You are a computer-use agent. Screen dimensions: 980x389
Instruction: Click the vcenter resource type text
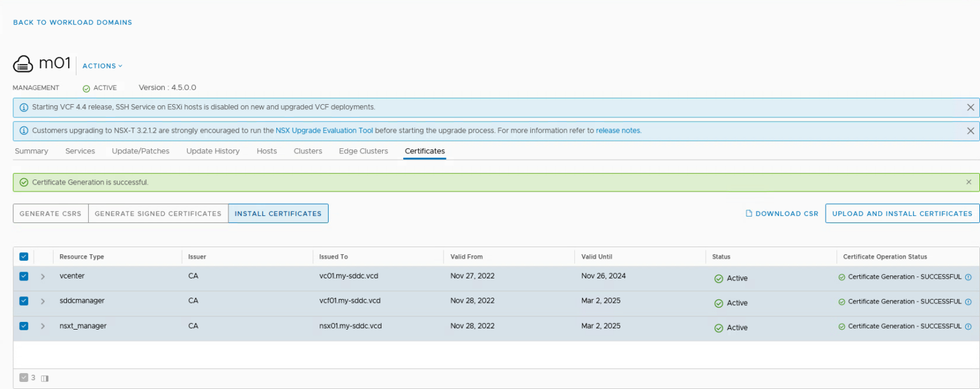pyautogui.click(x=72, y=276)
